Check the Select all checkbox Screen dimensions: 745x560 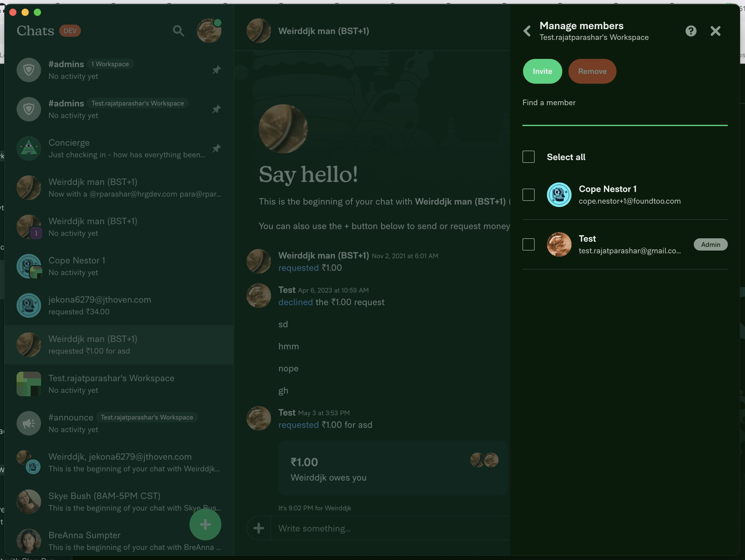529,157
